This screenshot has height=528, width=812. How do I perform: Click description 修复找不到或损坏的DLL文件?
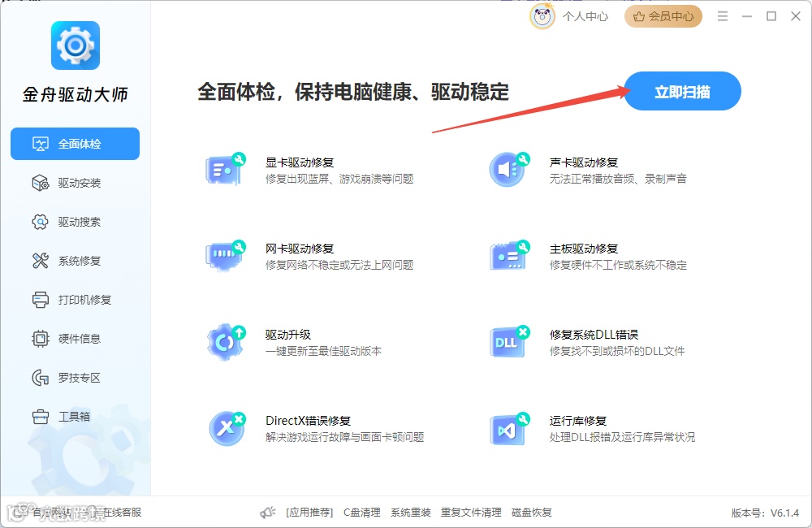[617, 351]
